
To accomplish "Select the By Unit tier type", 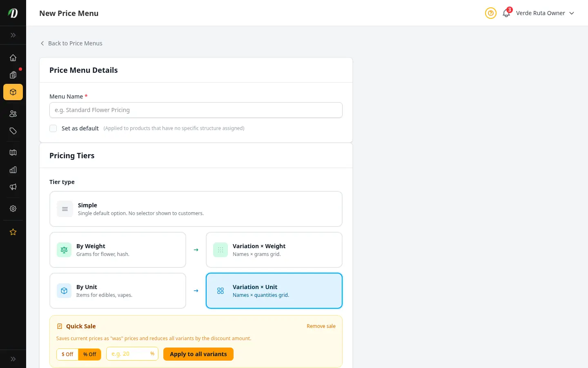I will (118, 291).
